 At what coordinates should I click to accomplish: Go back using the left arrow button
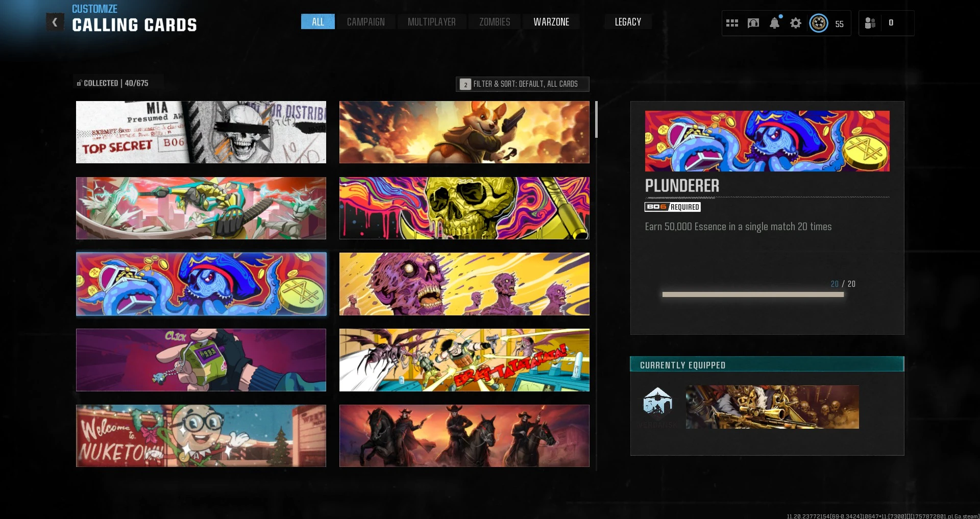55,22
